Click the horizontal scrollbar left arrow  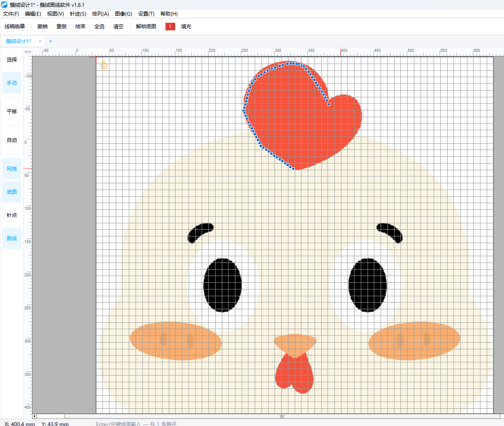coord(35,416)
